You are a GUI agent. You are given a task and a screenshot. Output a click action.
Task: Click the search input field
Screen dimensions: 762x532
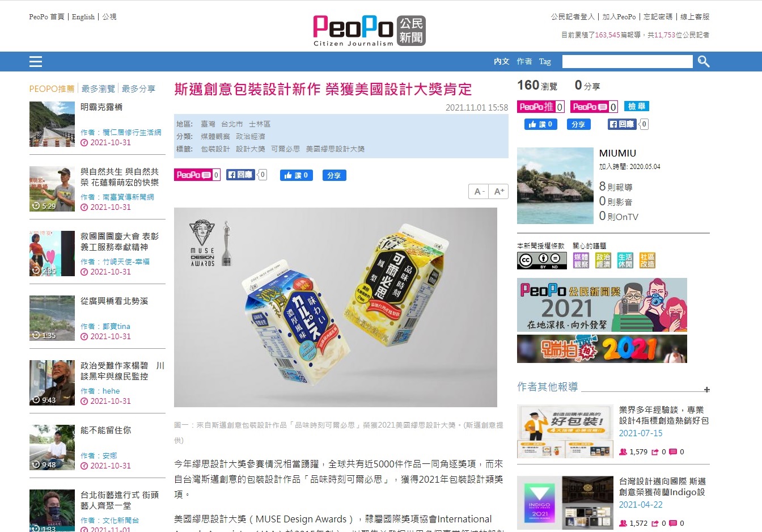627,61
